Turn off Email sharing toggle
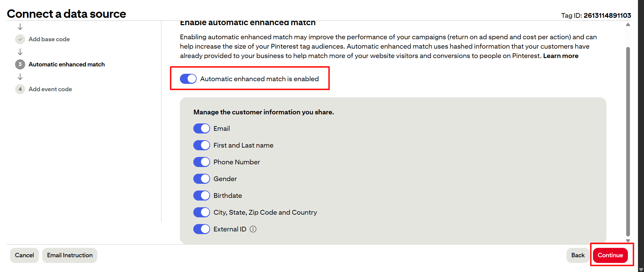This screenshot has width=644, height=272. (202, 128)
